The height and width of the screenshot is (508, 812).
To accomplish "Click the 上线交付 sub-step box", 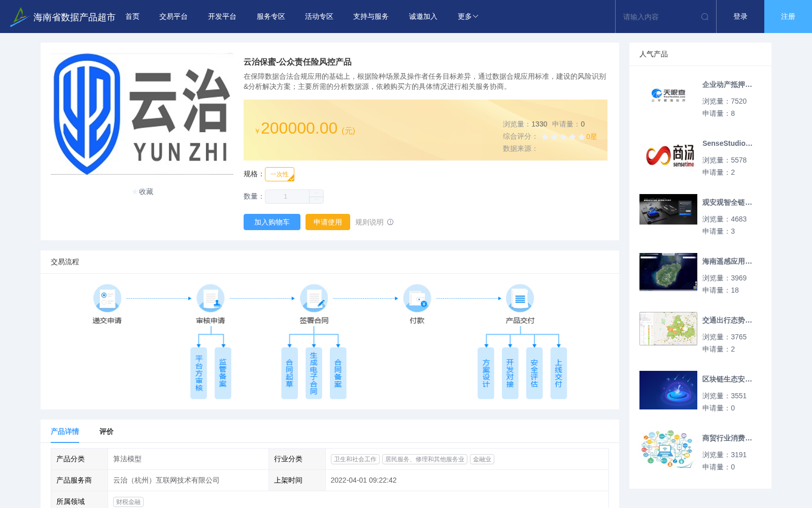I will pyautogui.click(x=558, y=373).
